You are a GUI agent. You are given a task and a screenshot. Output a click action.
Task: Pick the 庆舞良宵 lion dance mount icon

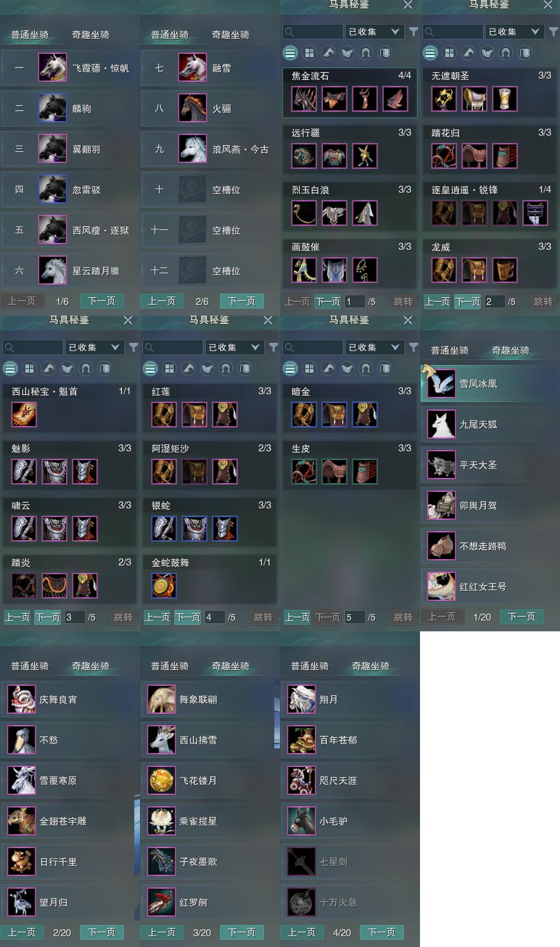tap(22, 699)
